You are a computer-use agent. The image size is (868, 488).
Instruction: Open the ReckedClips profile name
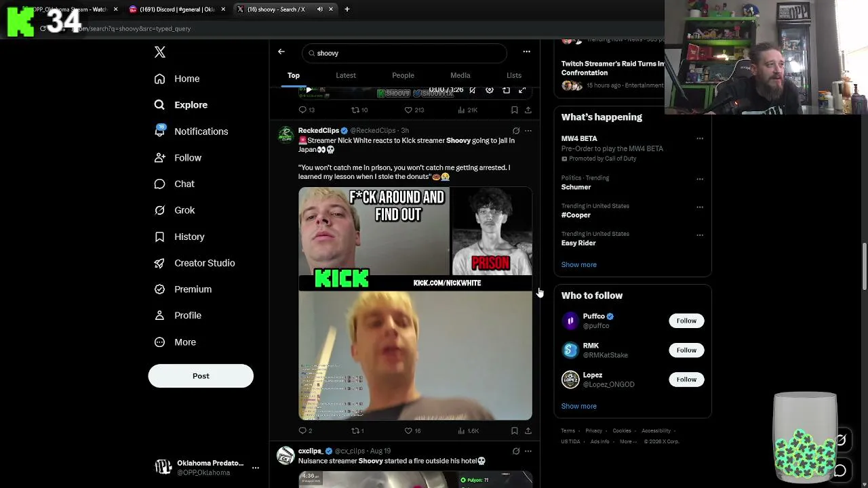(319, 130)
